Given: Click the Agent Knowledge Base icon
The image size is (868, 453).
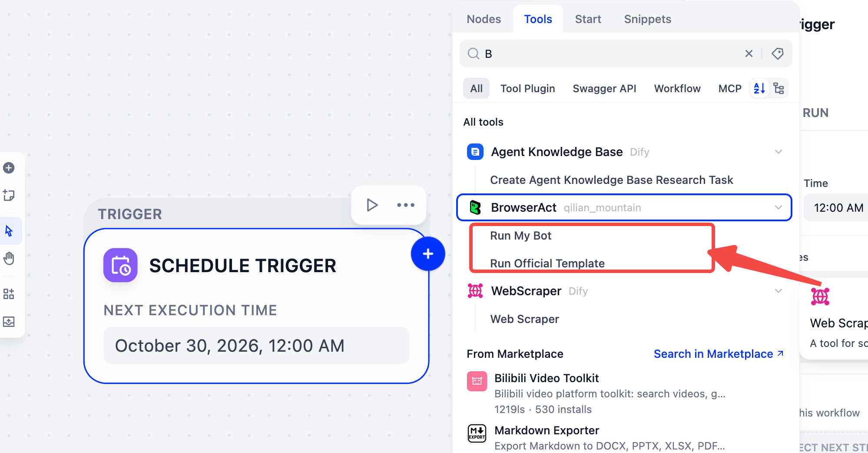Looking at the screenshot, I should (475, 152).
